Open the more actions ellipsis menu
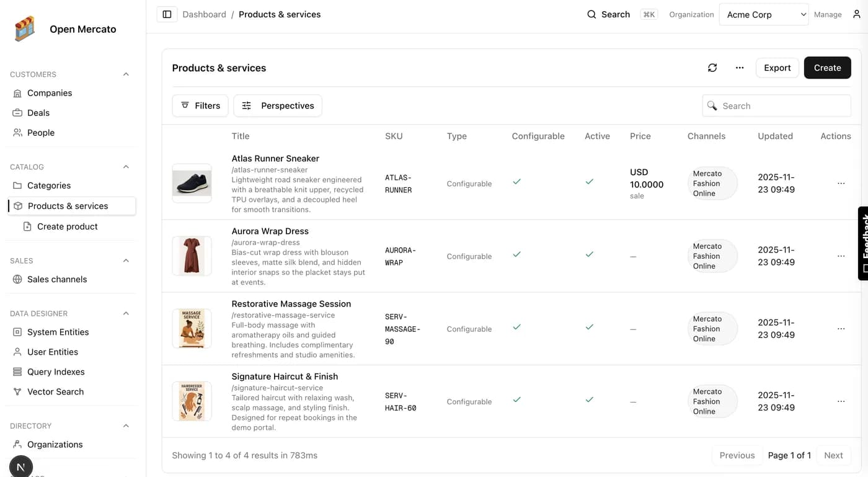 [740, 68]
